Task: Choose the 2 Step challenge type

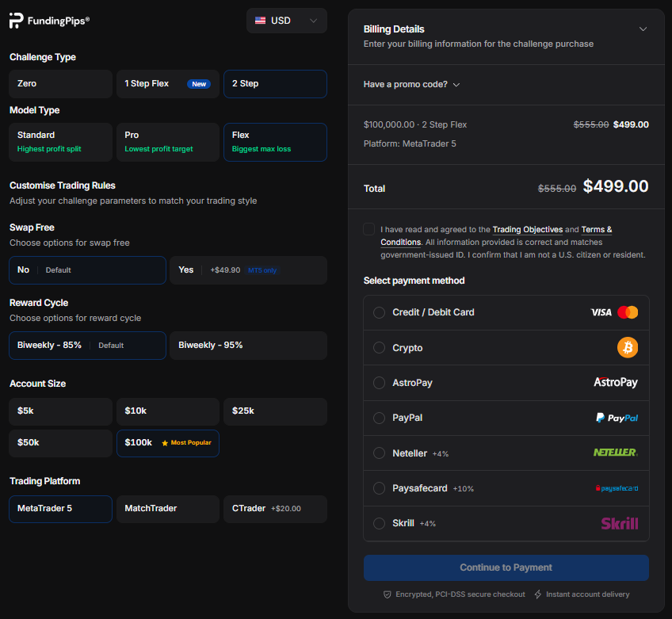Action: tap(275, 84)
